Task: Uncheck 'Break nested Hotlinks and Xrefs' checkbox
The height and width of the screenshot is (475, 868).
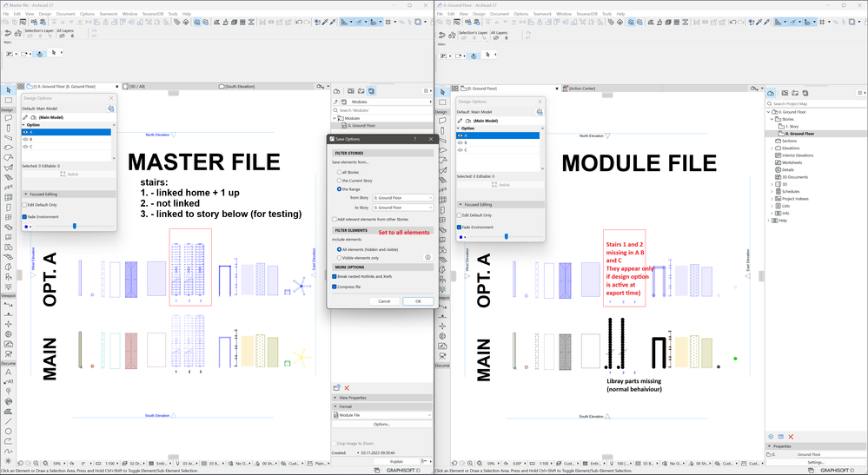Action: click(x=335, y=276)
